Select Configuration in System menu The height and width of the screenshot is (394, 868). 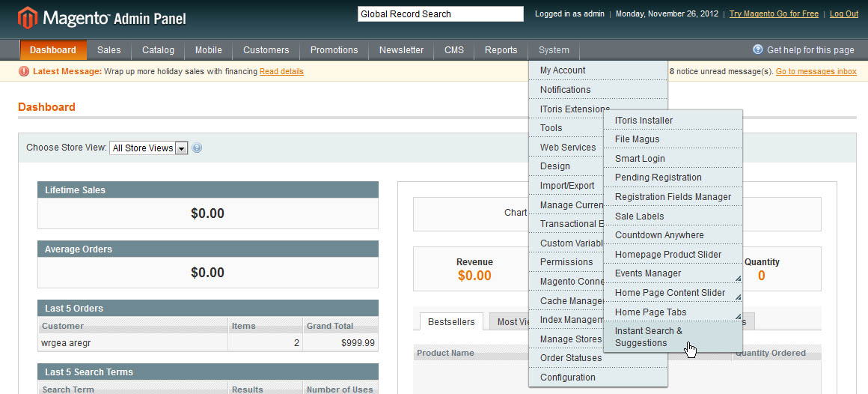click(598, 378)
